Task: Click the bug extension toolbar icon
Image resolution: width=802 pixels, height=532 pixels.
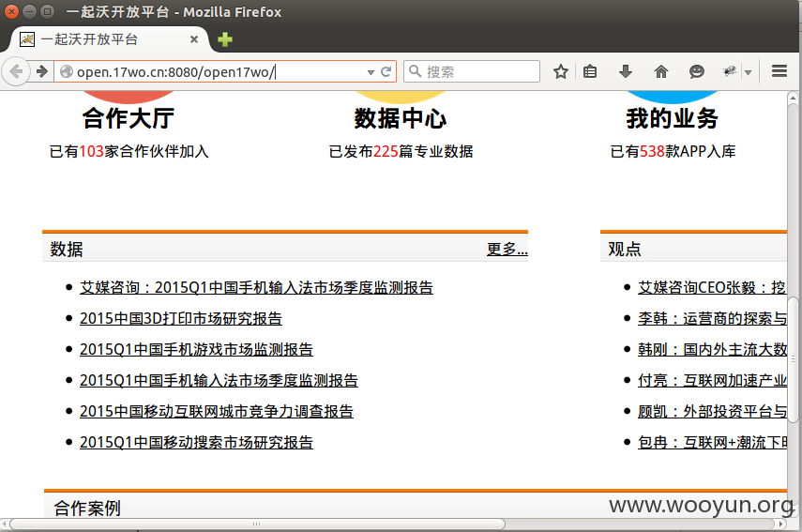Action: [730, 71]
